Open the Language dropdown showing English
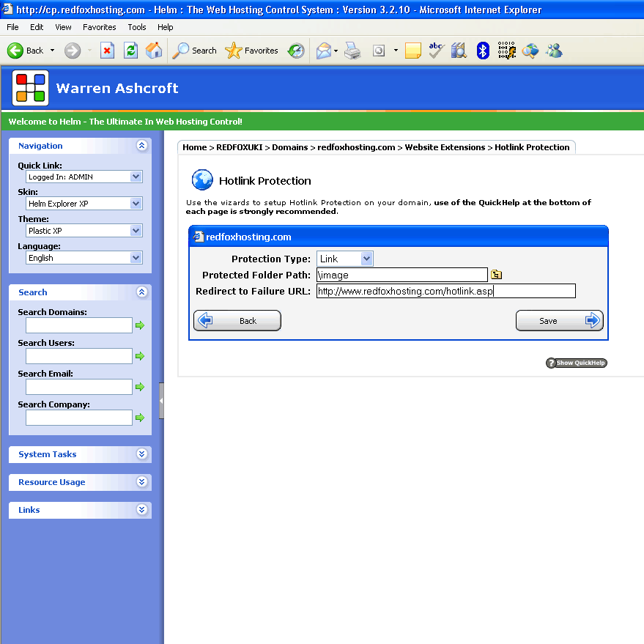The height and width of the screenshot is (644, 644). click(84, 257)
